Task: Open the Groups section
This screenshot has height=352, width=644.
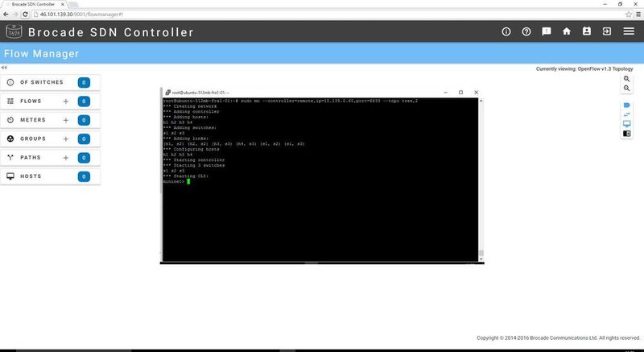Action: [x=50, y=139]
